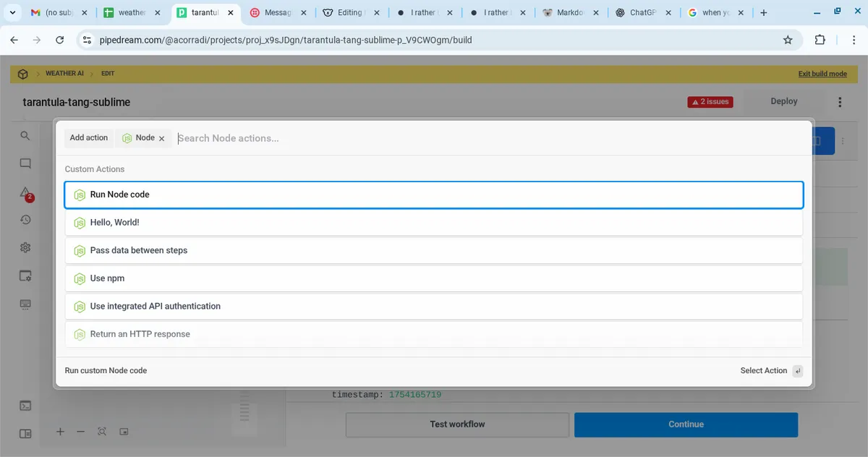Remove the Node filter chip
Viewport: 868px width, 457px height.
(161, 138)
